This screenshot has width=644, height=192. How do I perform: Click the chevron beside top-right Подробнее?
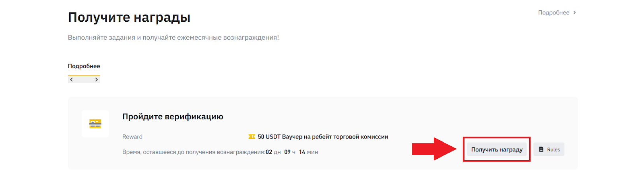(x=574, y=12)
